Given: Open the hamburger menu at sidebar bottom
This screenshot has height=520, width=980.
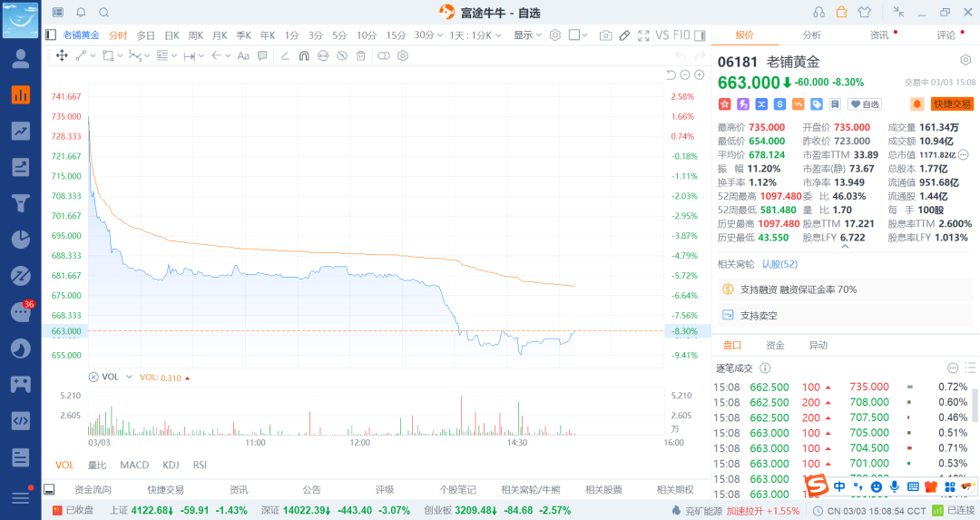Looking at the screenshot, I should 21,497.
